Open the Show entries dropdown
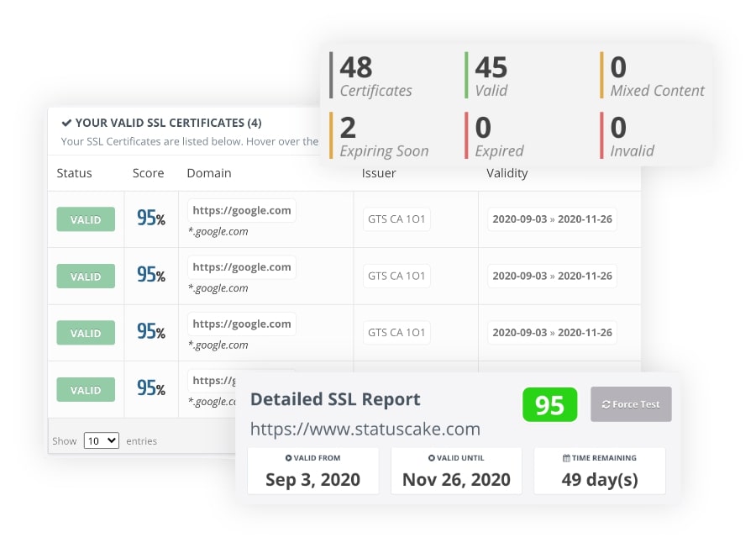 pos(101,440)
